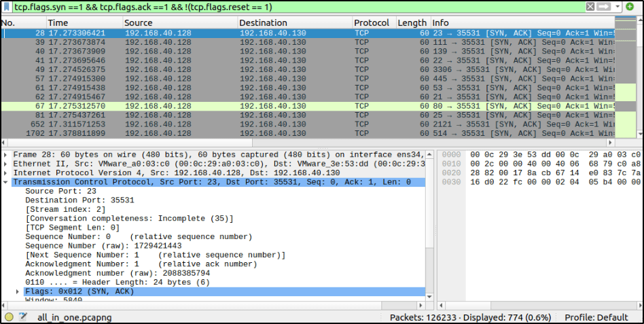Collapse the Transmission Control Protocol section
The height and width of the screenshot is (324, 644).
[x=6, y=182]
